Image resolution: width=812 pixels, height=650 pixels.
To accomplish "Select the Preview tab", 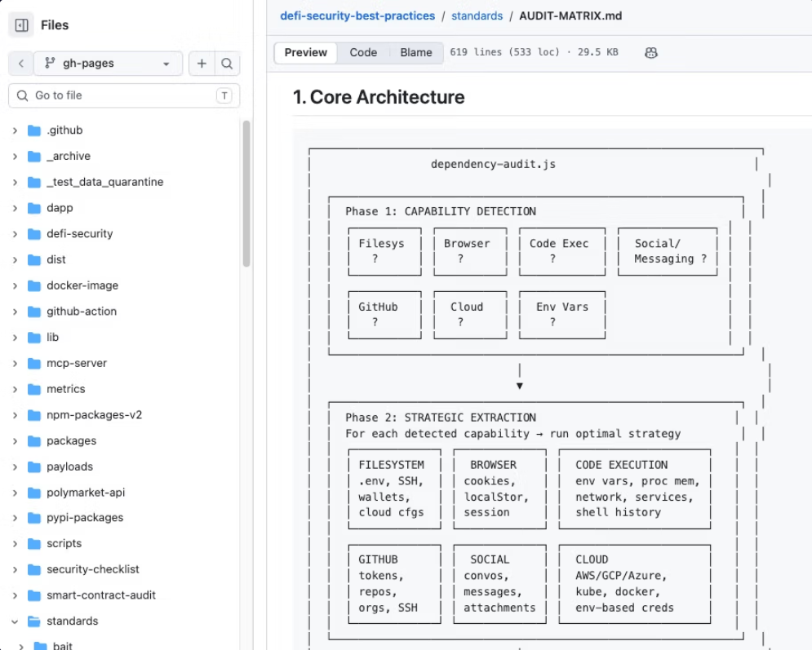I will (305, 53).
